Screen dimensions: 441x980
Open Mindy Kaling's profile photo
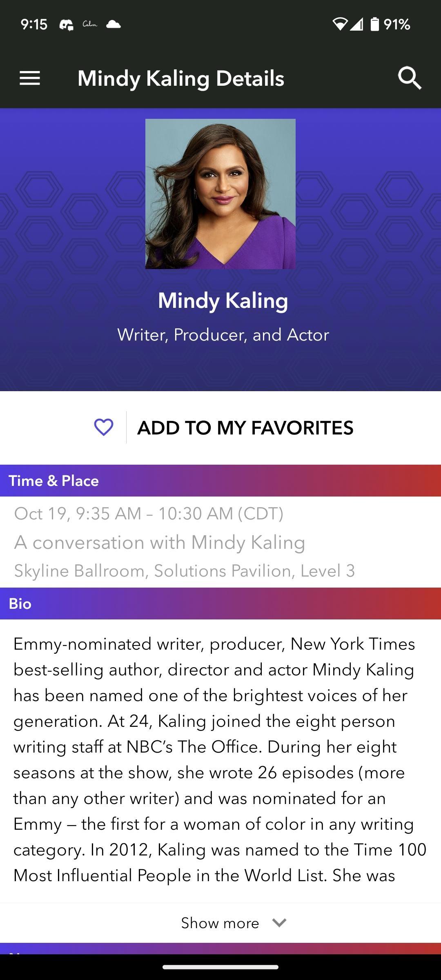[x=220, y=194]
